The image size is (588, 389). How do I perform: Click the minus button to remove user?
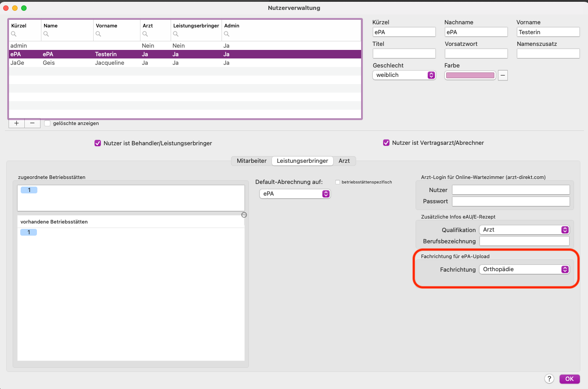pyautogui.click(x=32, y=123)
